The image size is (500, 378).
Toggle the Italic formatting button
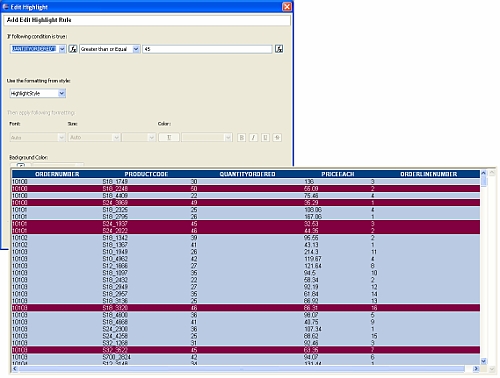[253, 137]
